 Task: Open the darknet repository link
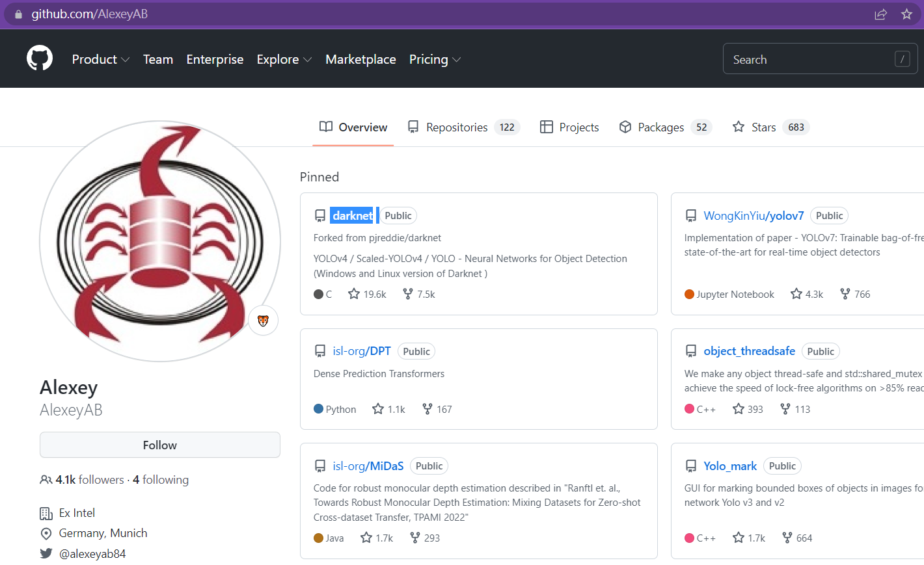tap(353, 215)
